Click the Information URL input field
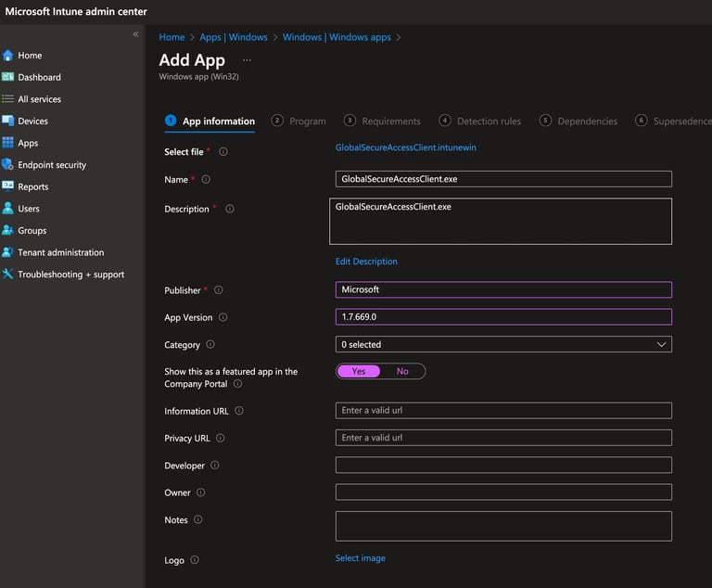The width and height of the screenshot is (712, 588). click(x=503, y=410)
